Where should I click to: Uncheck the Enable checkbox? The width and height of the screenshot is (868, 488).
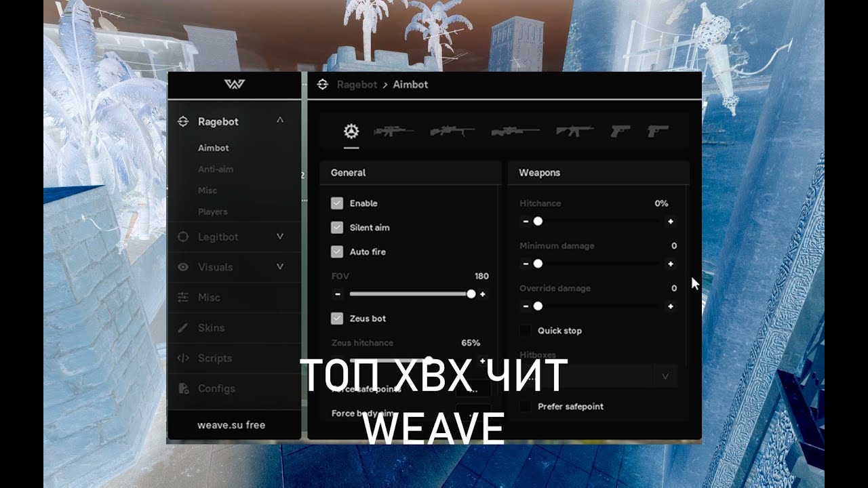[x=337, y=203]
